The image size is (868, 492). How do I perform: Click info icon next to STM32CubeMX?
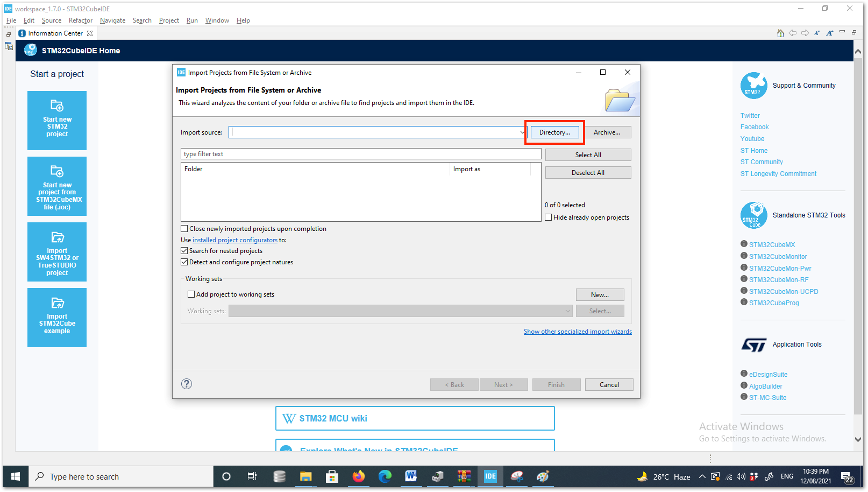tap(744, 244)
